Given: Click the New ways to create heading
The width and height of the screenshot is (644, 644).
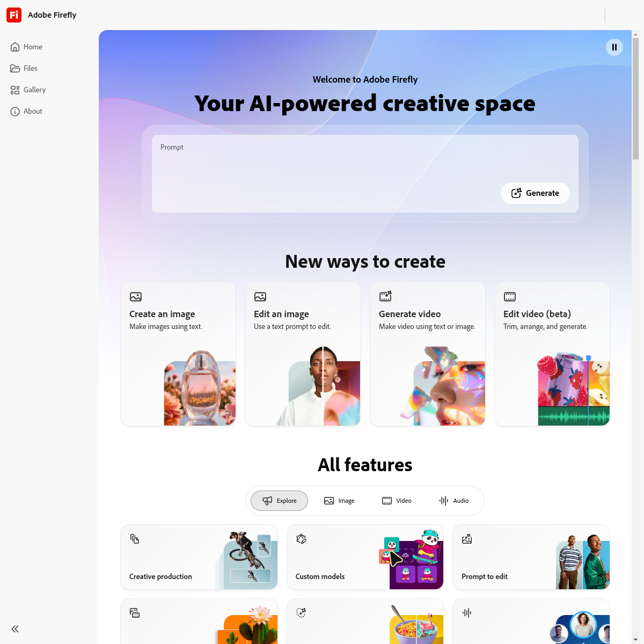Looking at the screenshot, I should tap(365, 261).
